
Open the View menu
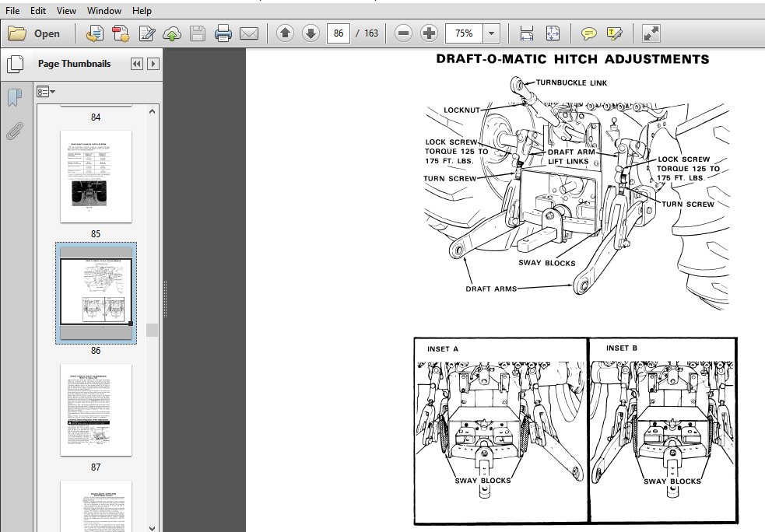pos(66,10)
